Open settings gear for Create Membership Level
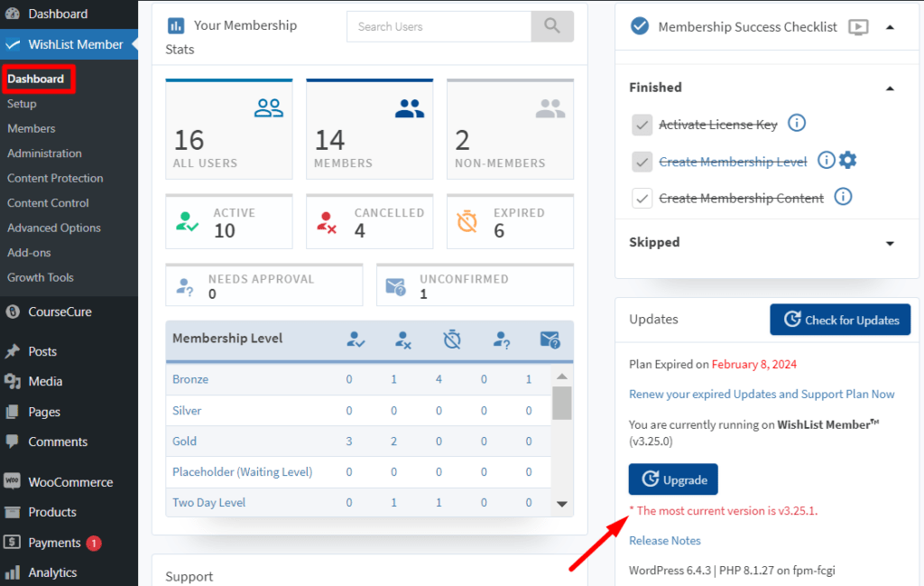The width and height of the screenshot is (924, 586). coord(847,160)
